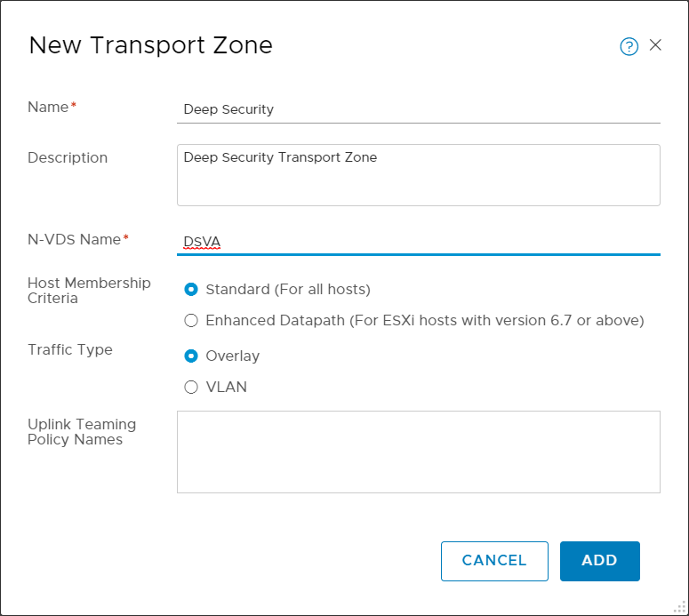Screen dimensions: 689x616
Task: Click the Uplink Teaming Policy Names label
Action: click(x=82, y=431)
